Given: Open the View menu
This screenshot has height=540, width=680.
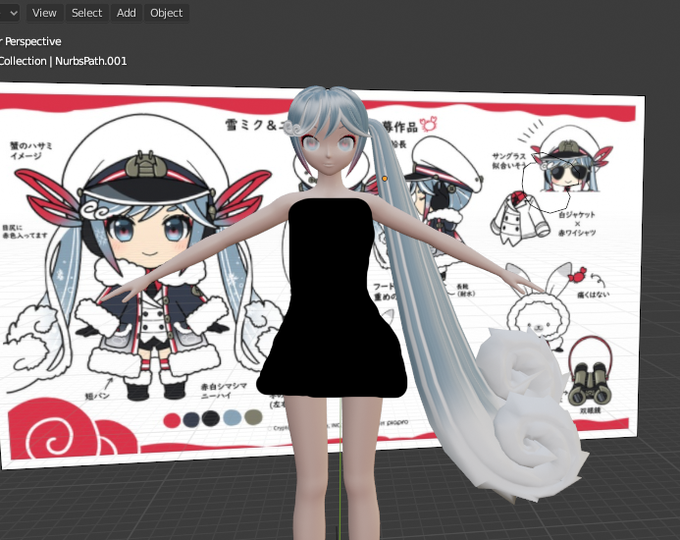Looking at the screenshot, I should click(x=44, y=13).
